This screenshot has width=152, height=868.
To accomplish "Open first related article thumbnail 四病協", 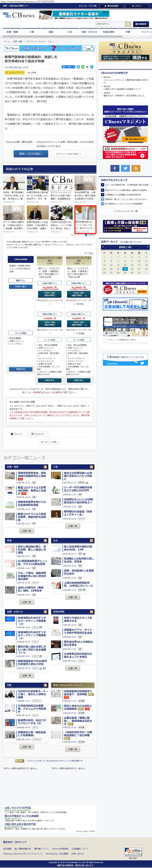I will click(14, 183).
